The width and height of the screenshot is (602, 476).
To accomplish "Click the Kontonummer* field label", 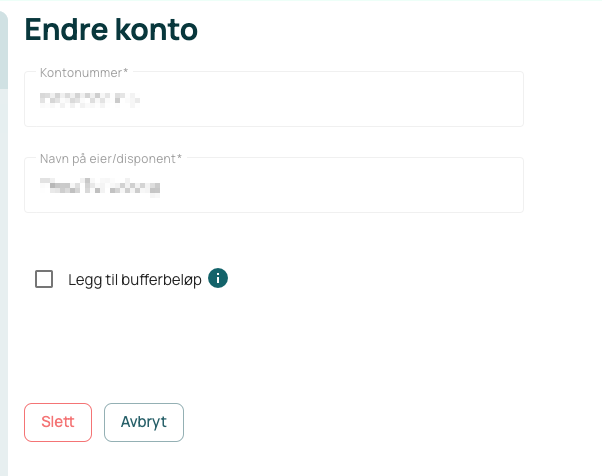I will pos(84,73).
